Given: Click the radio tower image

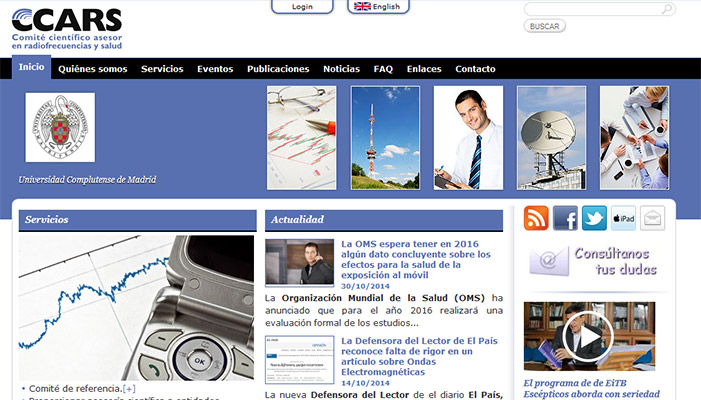Looking at the screenshot, I should pos(385,138).
